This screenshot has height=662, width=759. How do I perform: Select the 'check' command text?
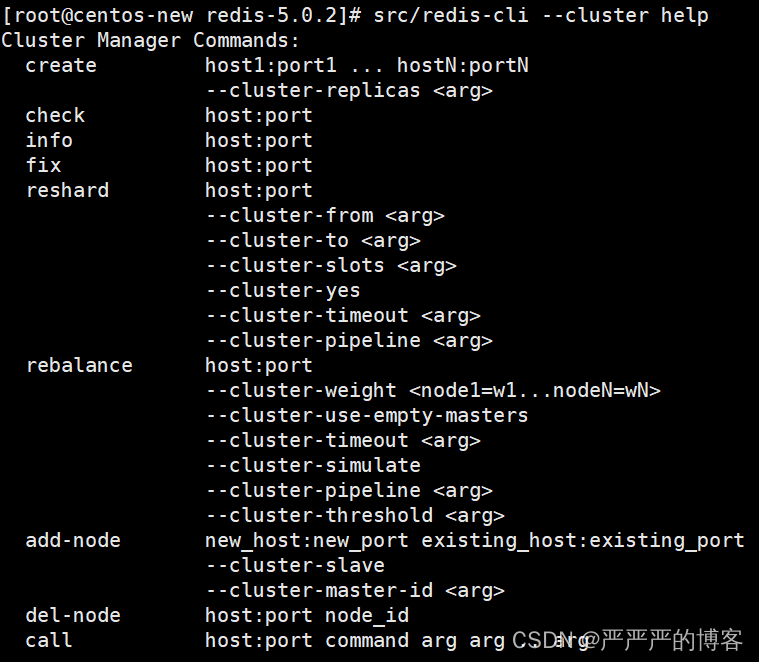click(x=55, y=115)
